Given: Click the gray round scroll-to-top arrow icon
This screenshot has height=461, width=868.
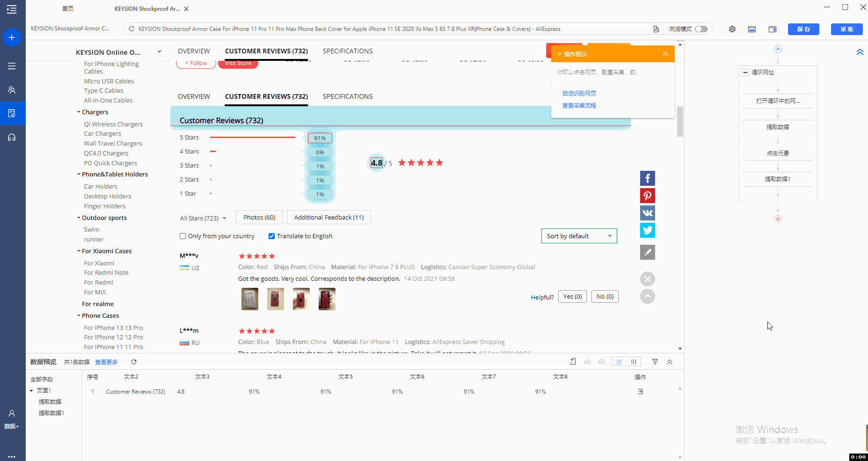Looking at the screenshot, I should coord(648,296).
